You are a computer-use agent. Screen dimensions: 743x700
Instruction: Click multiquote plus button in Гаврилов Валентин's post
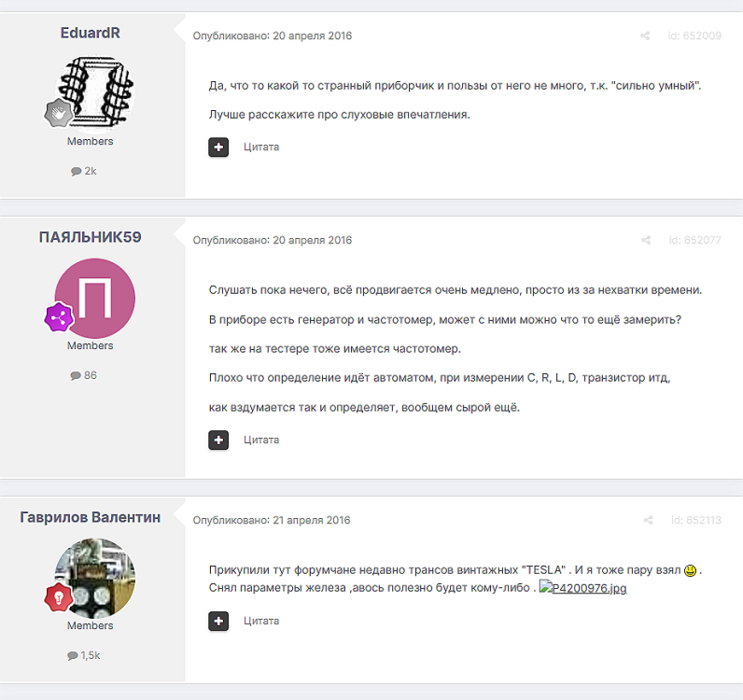click(218, 621)
